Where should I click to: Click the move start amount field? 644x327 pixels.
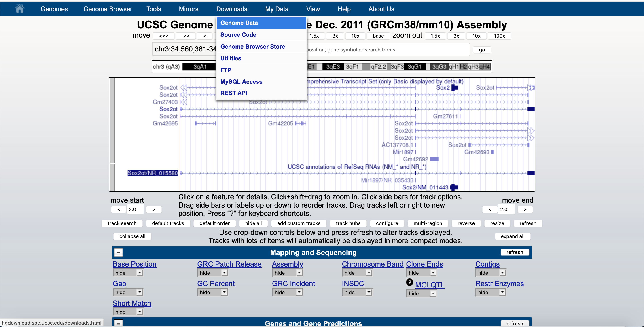click(135, 210)
